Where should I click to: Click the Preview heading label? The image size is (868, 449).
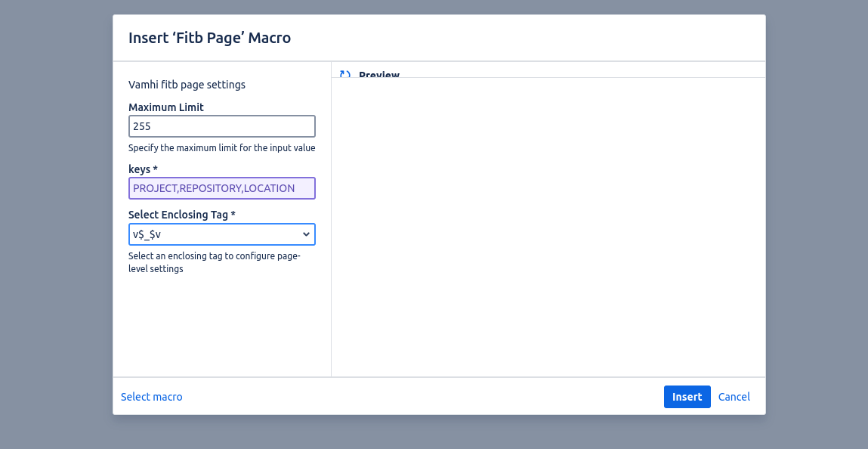point(378,75)
